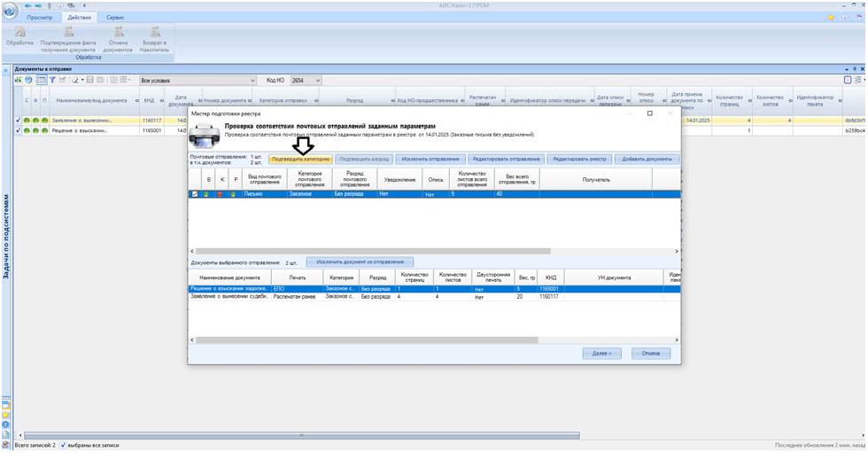Toggle the 'выбраны все записи' checkbox
Viewport: 868px width, 453px height.
[63, 445]
